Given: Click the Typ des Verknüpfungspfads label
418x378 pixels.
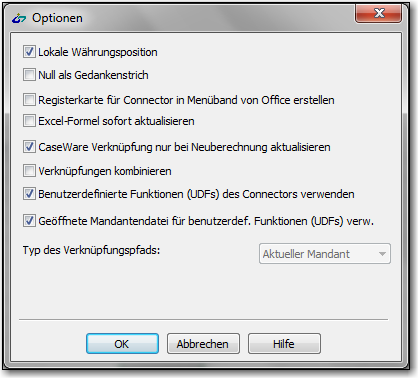Looking at the screenshot, I should [x=91, y=250].
